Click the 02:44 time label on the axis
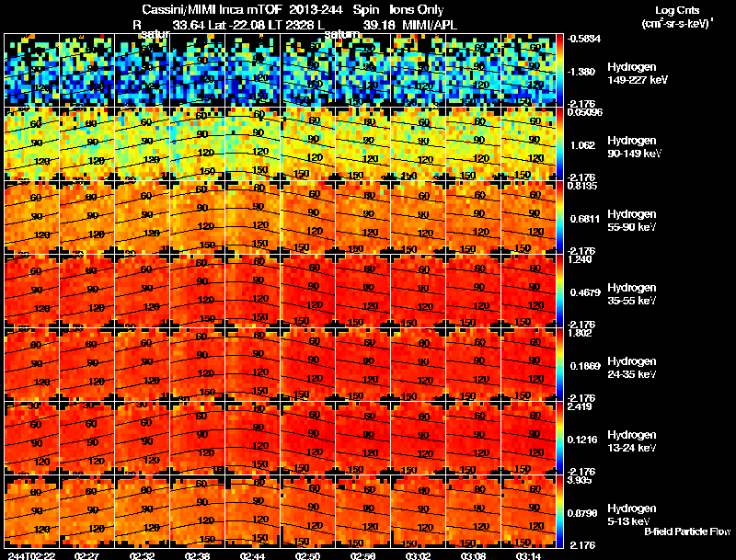 coord(252,555)
